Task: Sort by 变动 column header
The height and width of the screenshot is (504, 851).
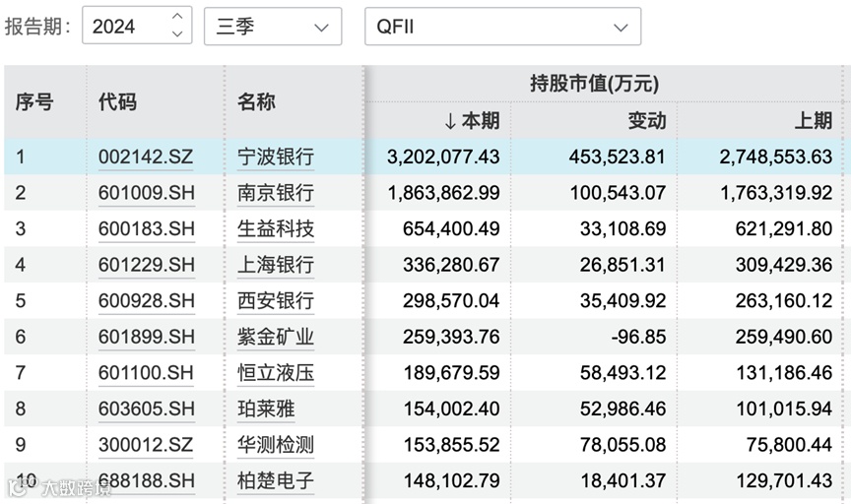Action: coord(646,120)
